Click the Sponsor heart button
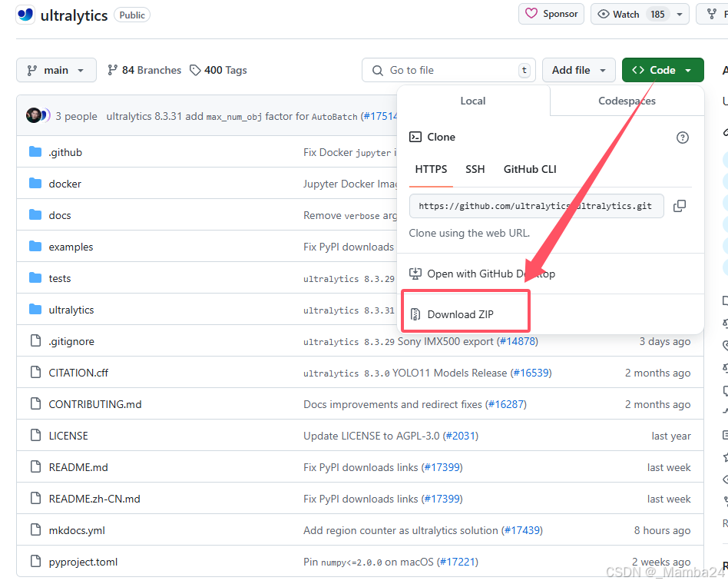Viewport: 728px width, 584px height. 551,14
